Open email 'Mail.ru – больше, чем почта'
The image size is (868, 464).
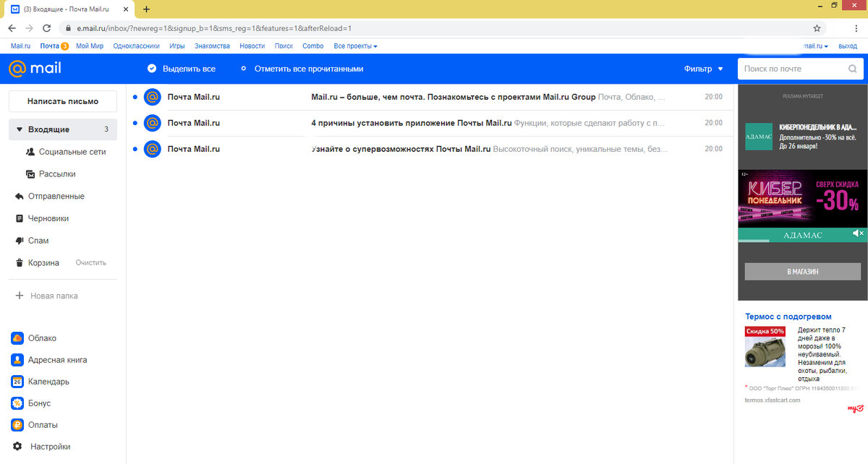click(430, 97)
